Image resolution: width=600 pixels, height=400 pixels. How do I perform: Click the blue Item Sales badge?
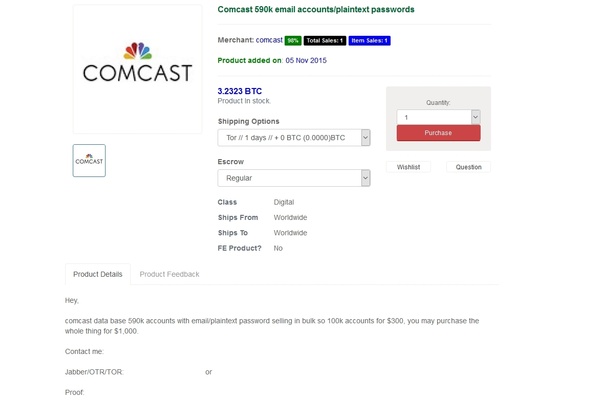[370, 41]
